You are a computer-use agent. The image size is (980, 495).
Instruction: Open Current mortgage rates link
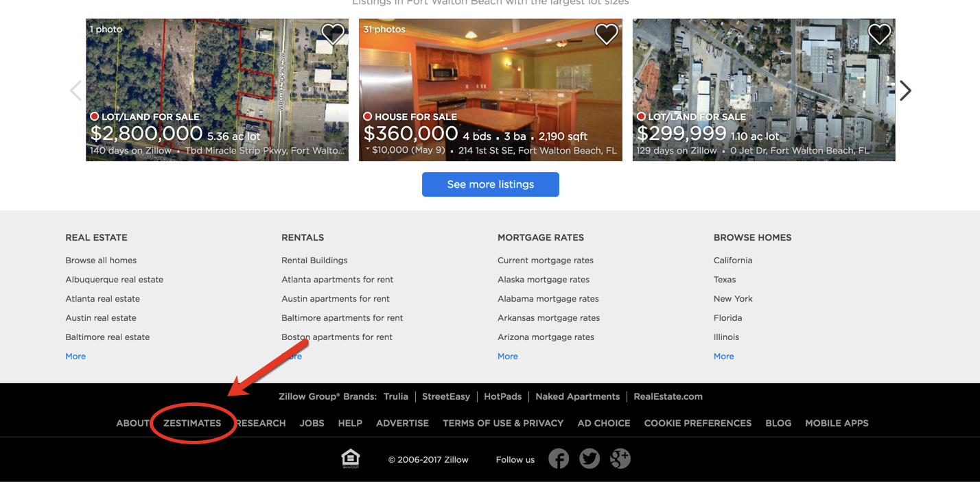click(546, 261)
